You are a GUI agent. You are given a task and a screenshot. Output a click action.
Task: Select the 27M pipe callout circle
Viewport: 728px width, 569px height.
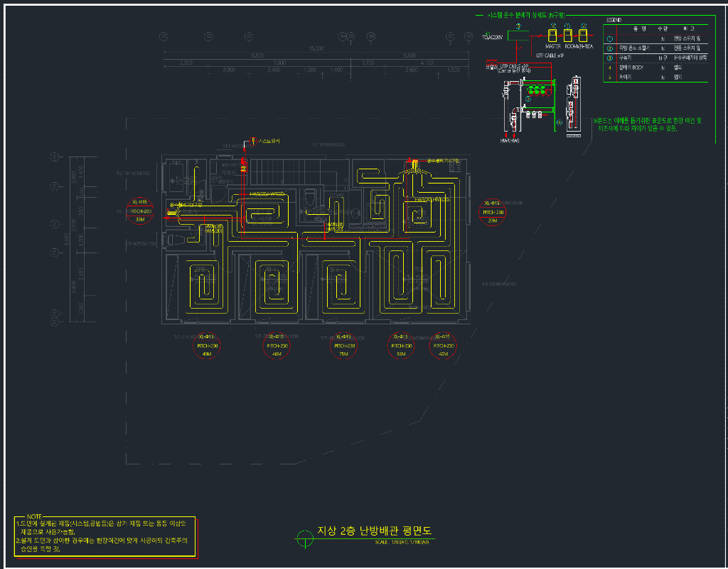pyautogui.click(x=492, y=212)
